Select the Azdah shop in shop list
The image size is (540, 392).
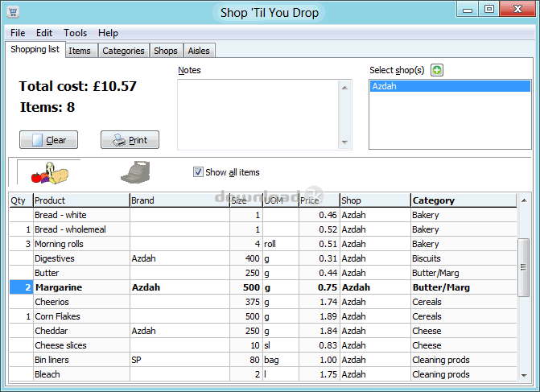(450, 86)
